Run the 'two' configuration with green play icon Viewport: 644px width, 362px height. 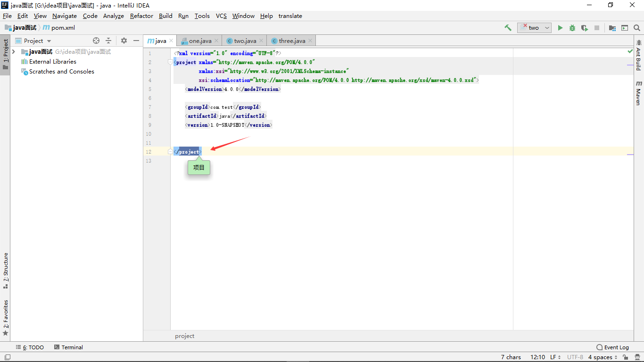tap(560, 28)
